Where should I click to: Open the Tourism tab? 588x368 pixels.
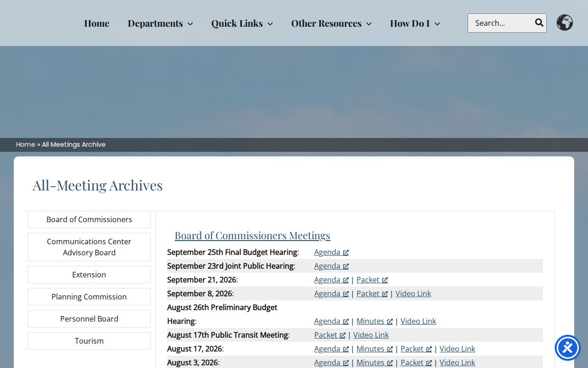[x=89, y=341]
